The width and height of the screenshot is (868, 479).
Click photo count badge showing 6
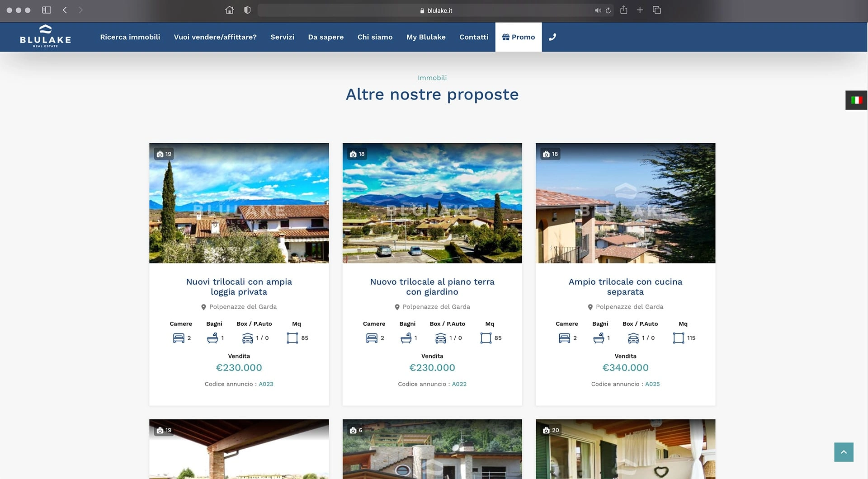[x=356, y=430]
